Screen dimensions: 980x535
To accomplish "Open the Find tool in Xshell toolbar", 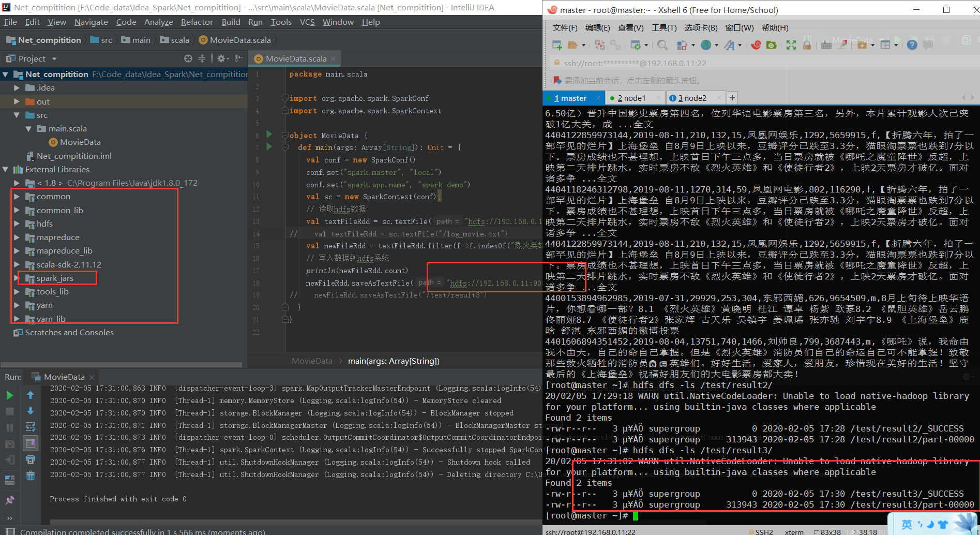I will (x=662, y=46).
